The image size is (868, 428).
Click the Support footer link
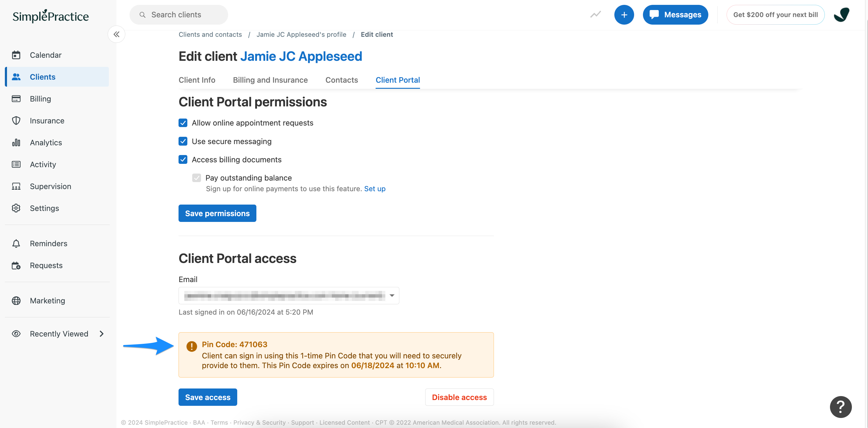point(302,422)
